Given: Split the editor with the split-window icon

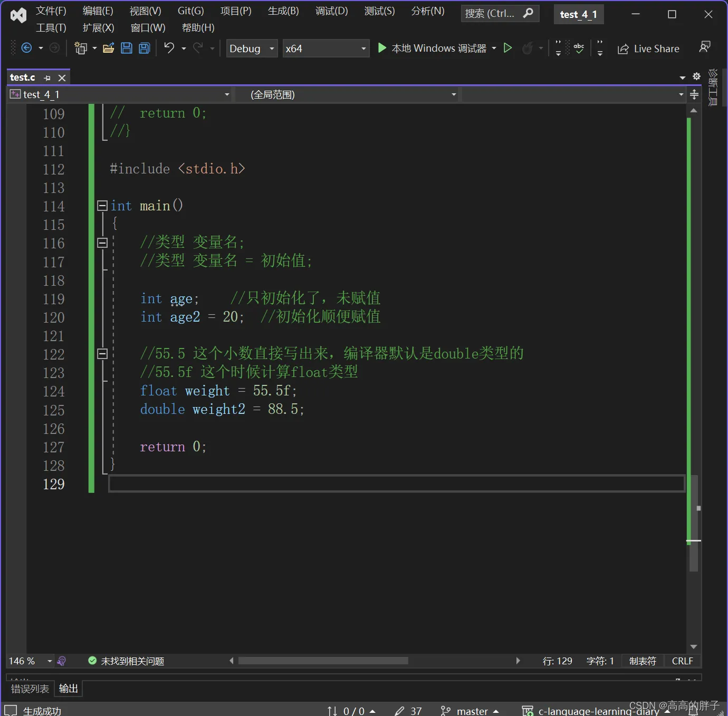Looking at the screenshot, I should click(x=694, y=94).
